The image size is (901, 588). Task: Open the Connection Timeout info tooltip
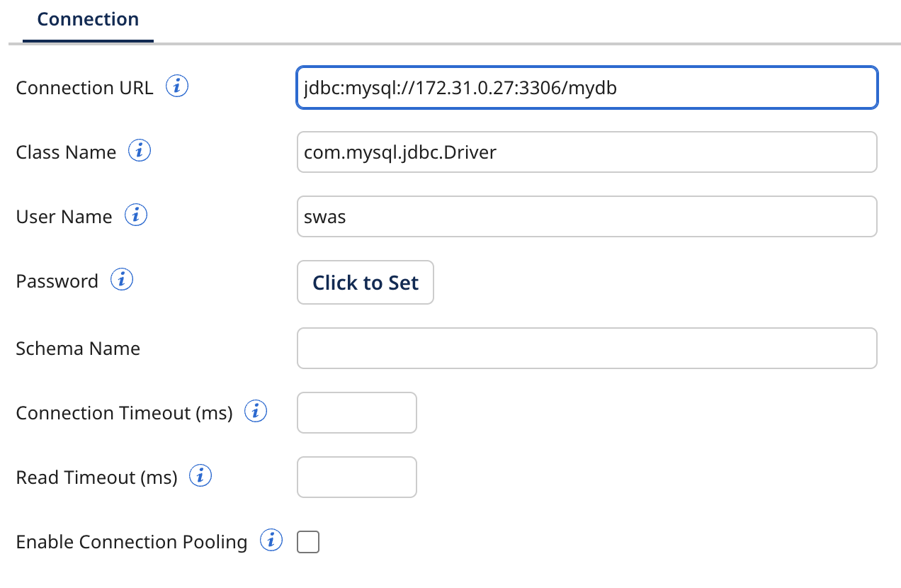coord(255,410)
